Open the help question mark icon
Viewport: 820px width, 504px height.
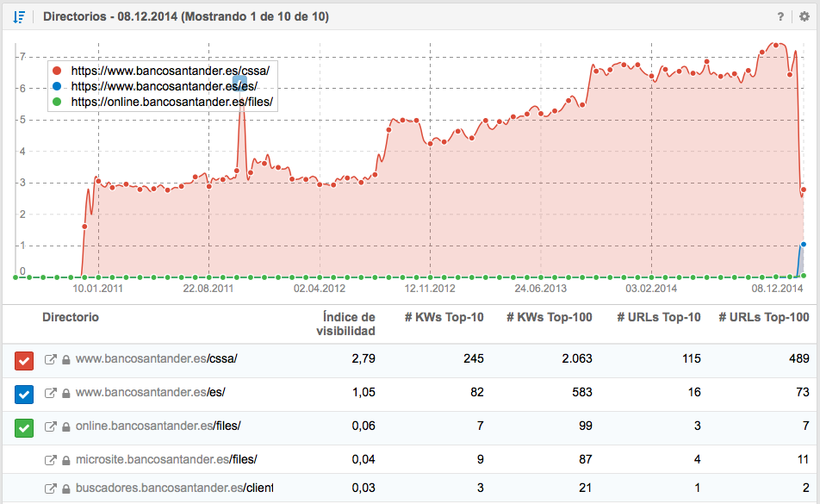(x=780, y=16)
